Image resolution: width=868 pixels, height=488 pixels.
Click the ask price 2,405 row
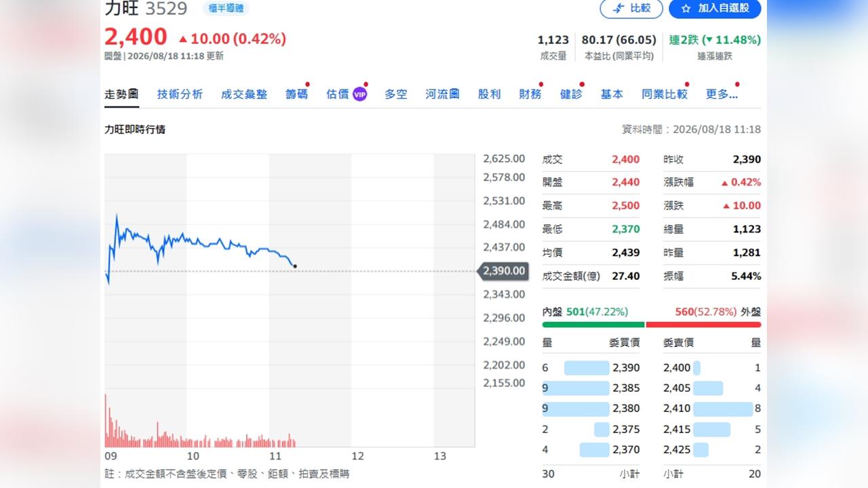click(x=712, y=388)
